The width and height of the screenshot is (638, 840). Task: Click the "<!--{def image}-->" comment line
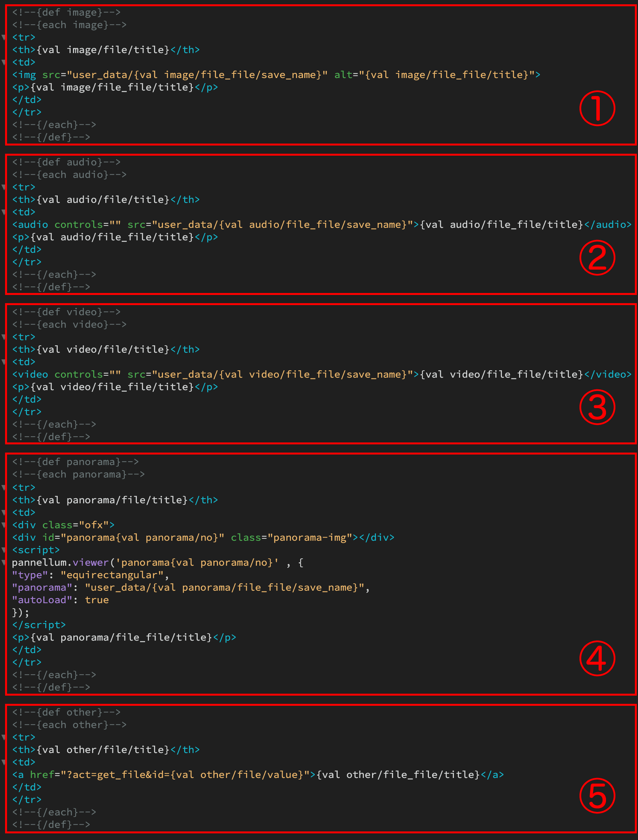pyautogui.click(x=66, y=12)
